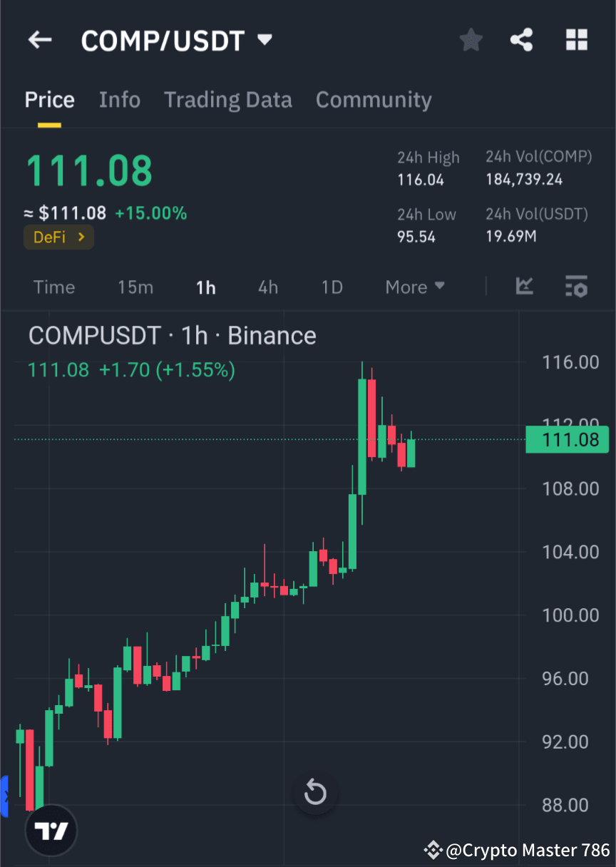Open the chart indicator settings
The height and width of the screenshot is (867, 616).
coord(576,287)
